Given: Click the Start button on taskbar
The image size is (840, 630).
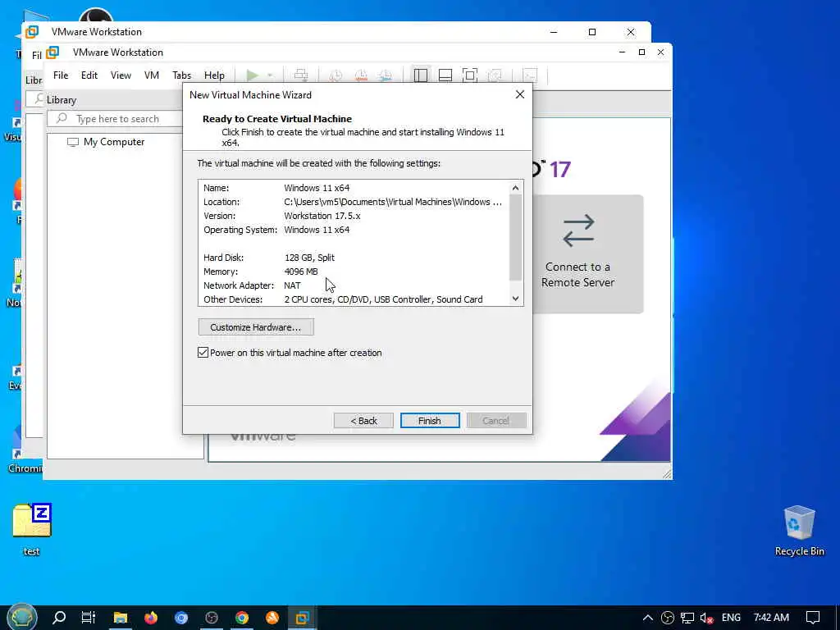Looking at the screenshot, I should click(x=21, y=617).
